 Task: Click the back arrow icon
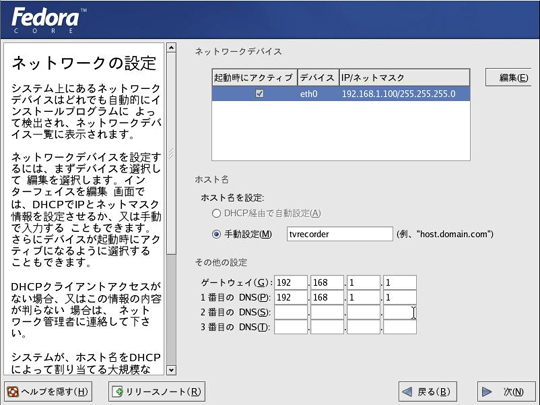407,392
